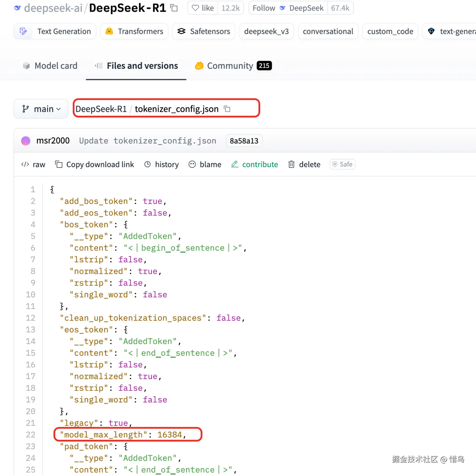The height and width of the screenshot is (475, 476).
Task: Click the msr2000 avatar circle
Action: (26, 141)
